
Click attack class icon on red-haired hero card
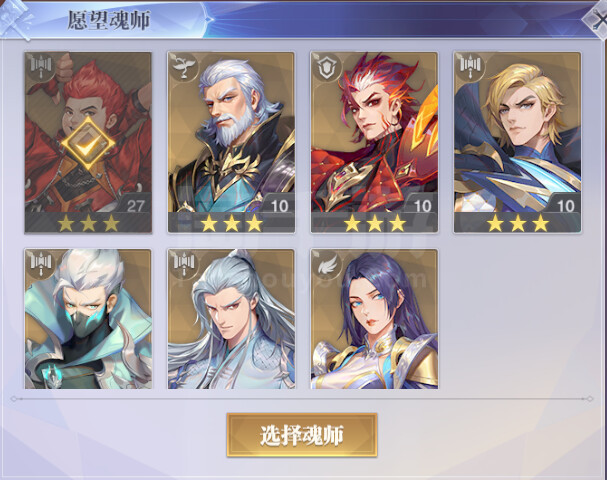[x=41, y=66]
